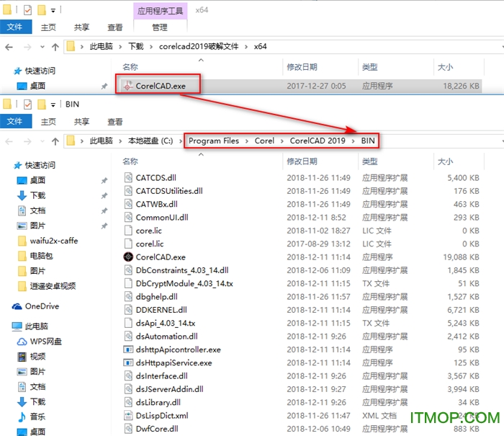The image size is (504, 436).
Task: Sort by 修改日期 column in BIN window
Action: pos(302,161)
